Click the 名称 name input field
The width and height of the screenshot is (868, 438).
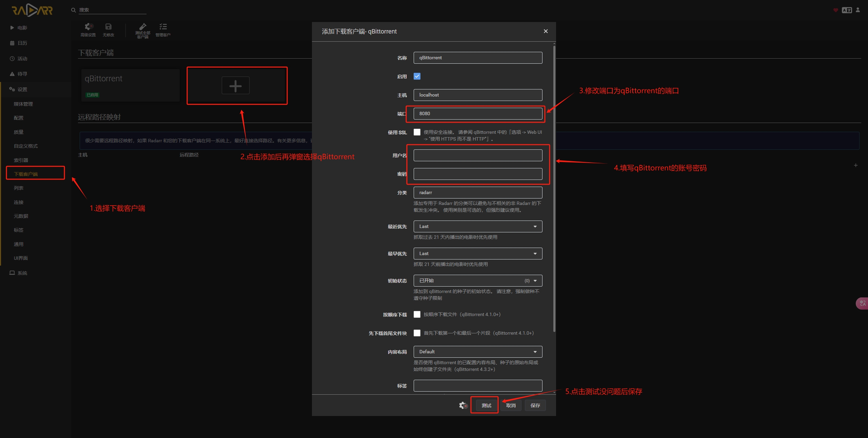tap(478, 58)
